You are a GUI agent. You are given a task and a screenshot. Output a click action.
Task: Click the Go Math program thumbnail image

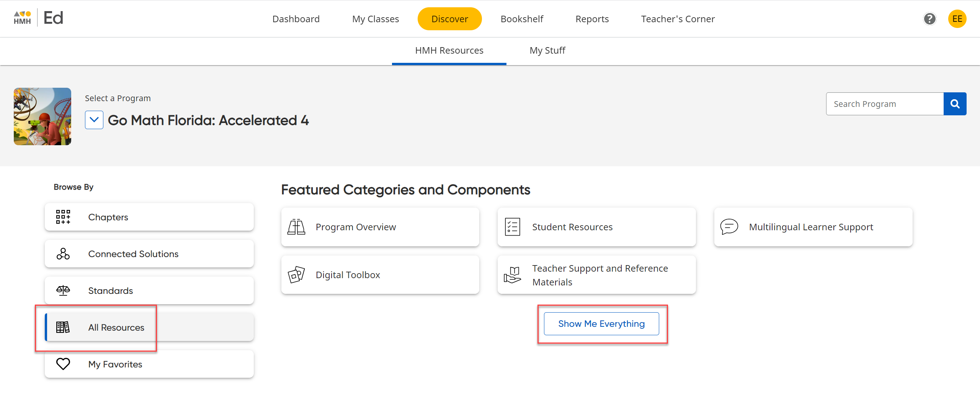pos(42,116)
